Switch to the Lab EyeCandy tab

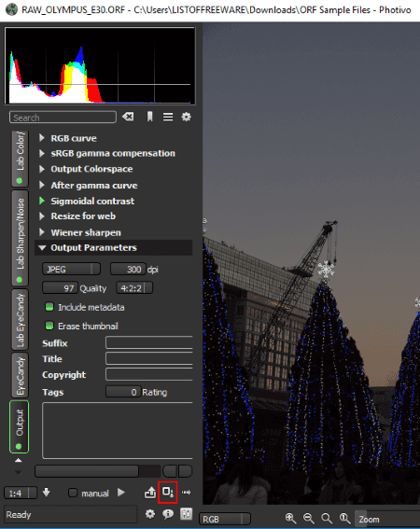20,319
